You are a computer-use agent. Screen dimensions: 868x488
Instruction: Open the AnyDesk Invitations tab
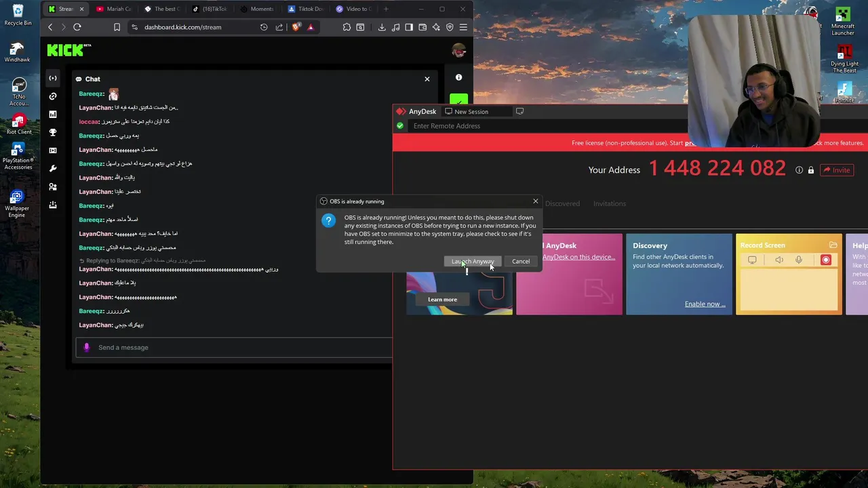(610, 203)
